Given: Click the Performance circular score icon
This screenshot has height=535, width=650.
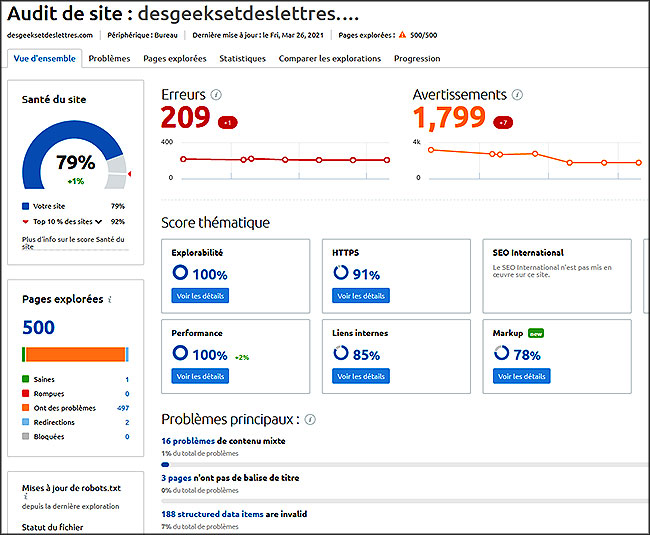Looking at the screenshot, I should click(x=180, y=353).
